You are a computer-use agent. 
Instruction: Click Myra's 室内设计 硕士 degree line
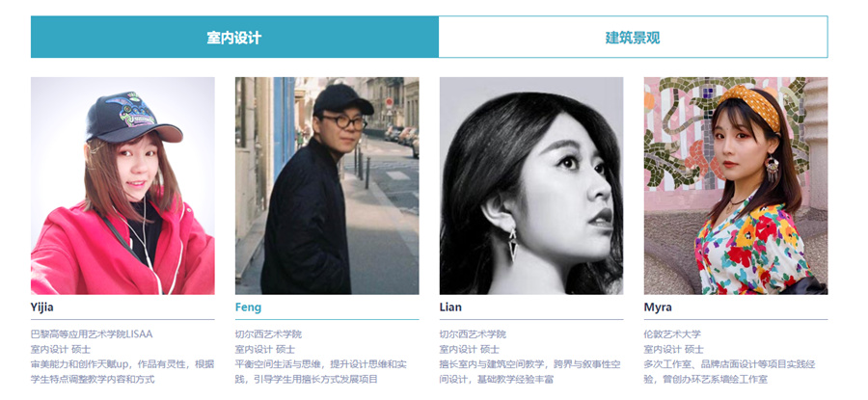(x=673, y=349)
